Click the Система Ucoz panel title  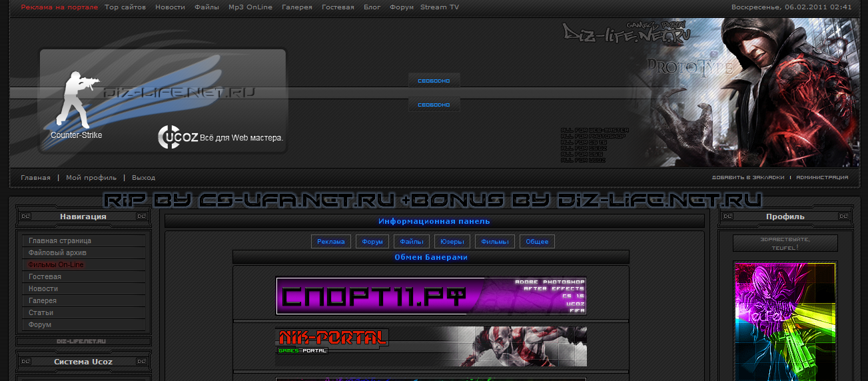83,362
